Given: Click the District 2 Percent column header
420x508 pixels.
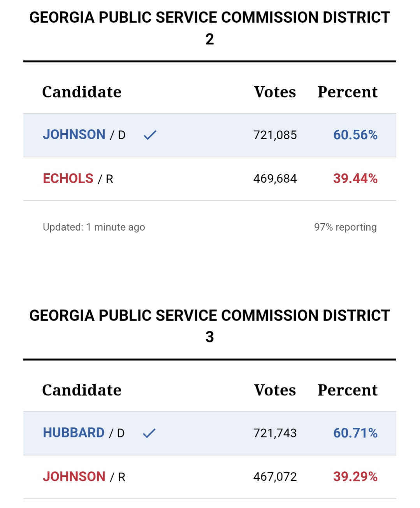Looking at the screenshot, I should tap(347, 92).
